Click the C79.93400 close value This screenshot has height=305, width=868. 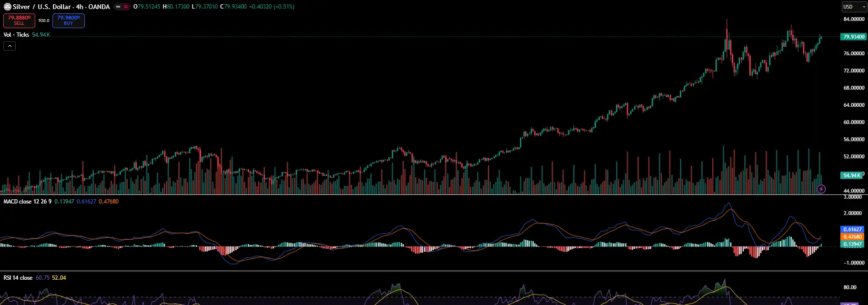coord(233,7)
